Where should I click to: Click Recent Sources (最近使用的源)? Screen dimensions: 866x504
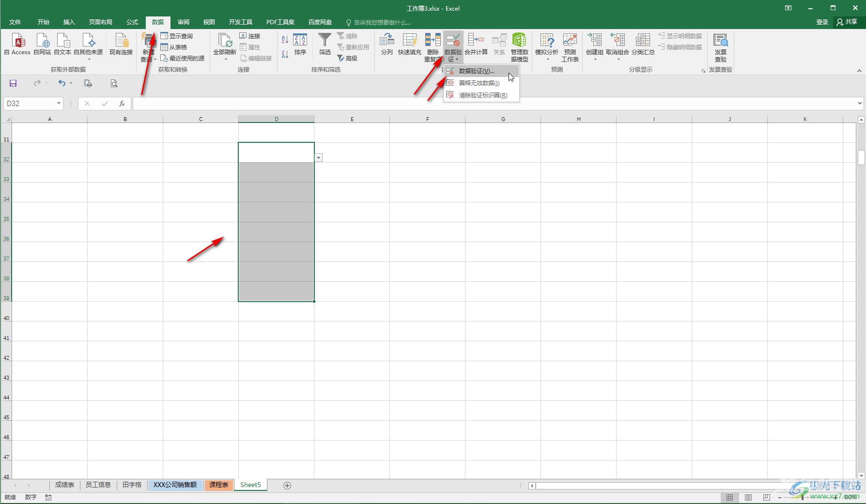[x=183, y=58]
